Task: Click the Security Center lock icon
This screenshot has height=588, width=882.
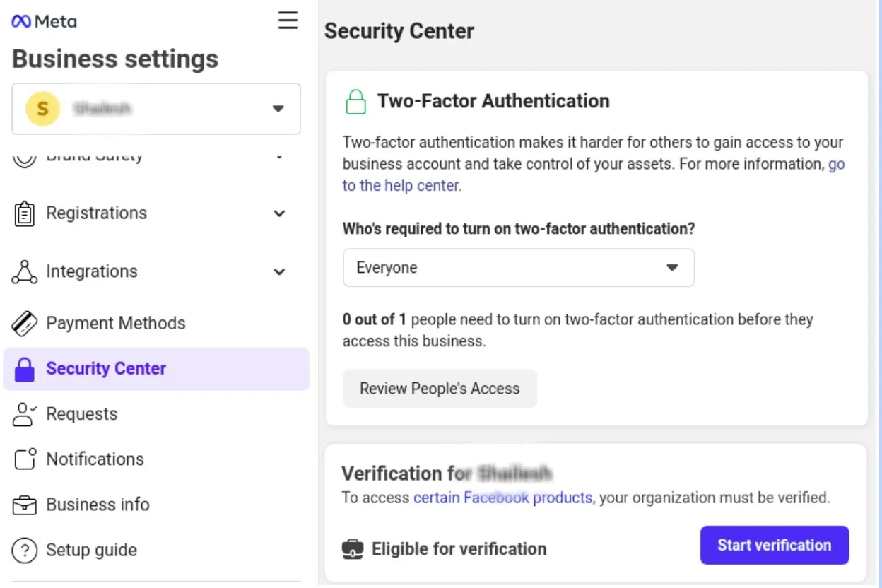Action: click(24, 369)
